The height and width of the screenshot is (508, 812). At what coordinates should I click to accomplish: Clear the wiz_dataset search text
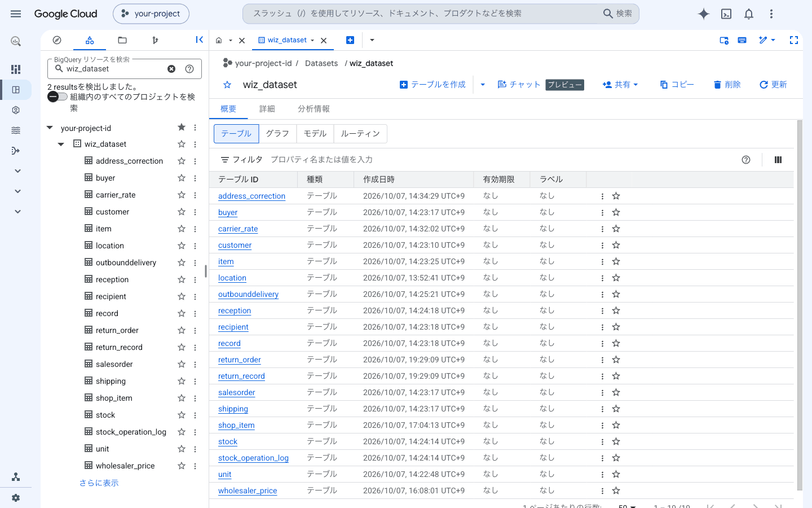tap(171, 69)
